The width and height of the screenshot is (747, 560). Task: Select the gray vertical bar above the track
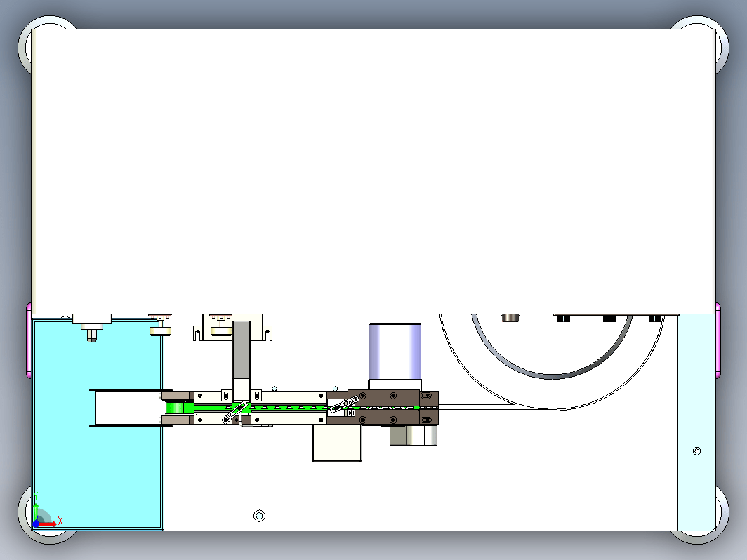tap(242, 349)
